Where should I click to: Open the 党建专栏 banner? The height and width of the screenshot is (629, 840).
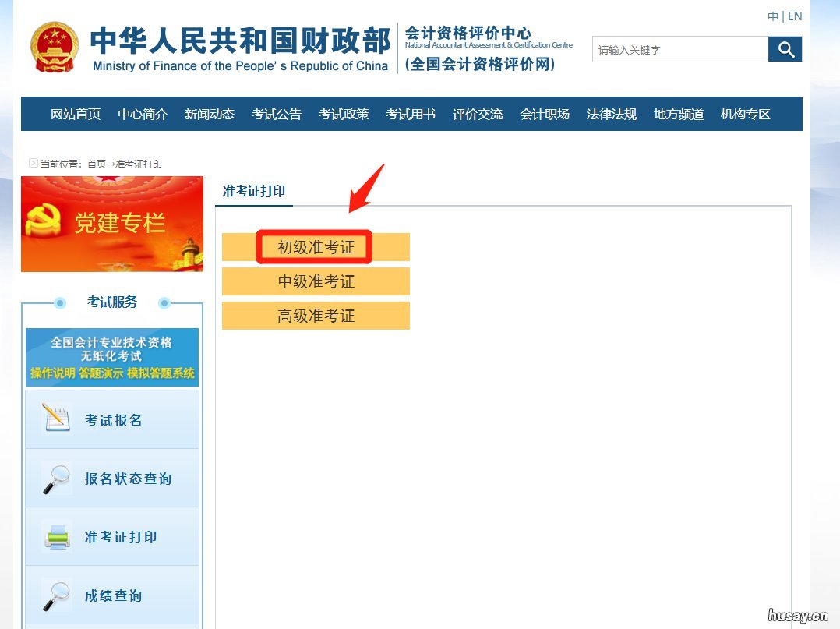pyautogui.click(x=112, y=224)
